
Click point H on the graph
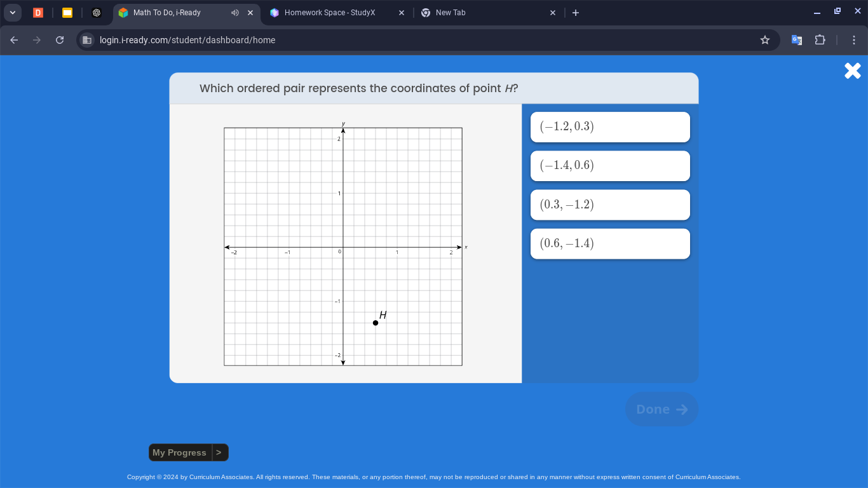click(376, 323)
